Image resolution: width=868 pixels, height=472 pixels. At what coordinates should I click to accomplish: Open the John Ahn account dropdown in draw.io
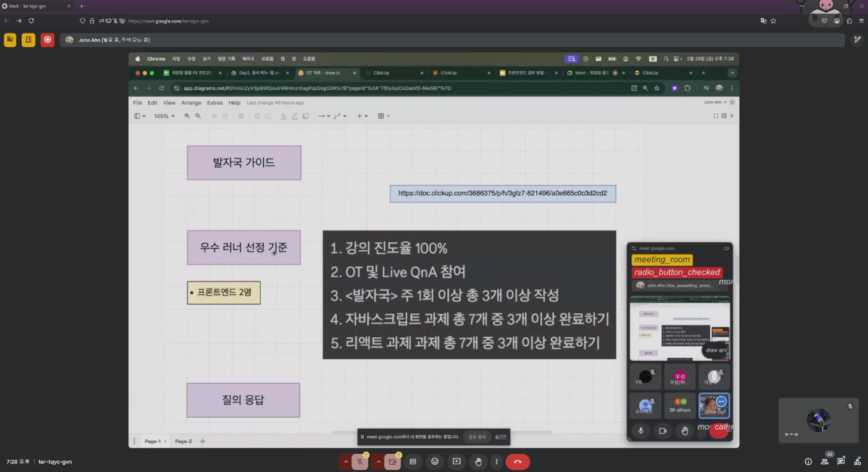715,102
